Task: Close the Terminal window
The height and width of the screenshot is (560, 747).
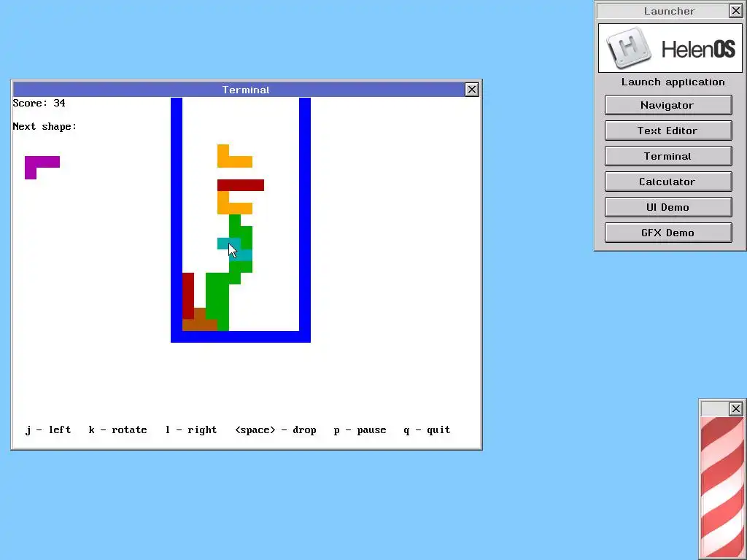Action: (472, 90)
